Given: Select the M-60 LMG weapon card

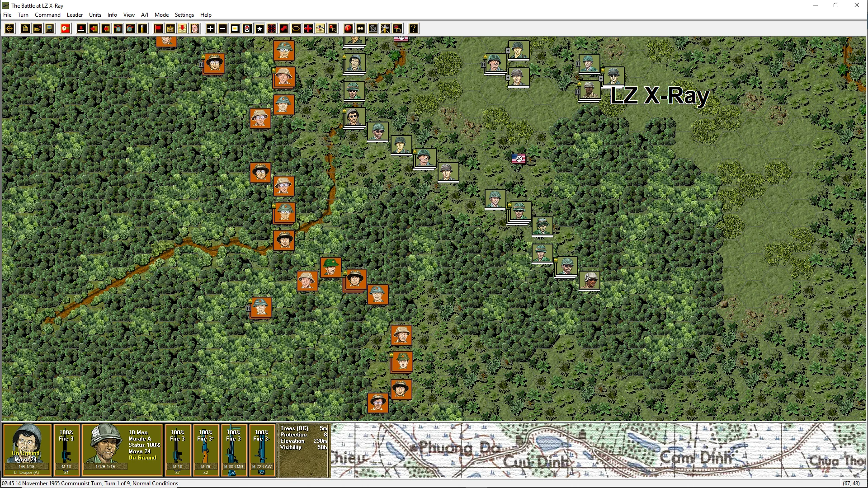Looking at the screenshot, I should tap(234, 449).
